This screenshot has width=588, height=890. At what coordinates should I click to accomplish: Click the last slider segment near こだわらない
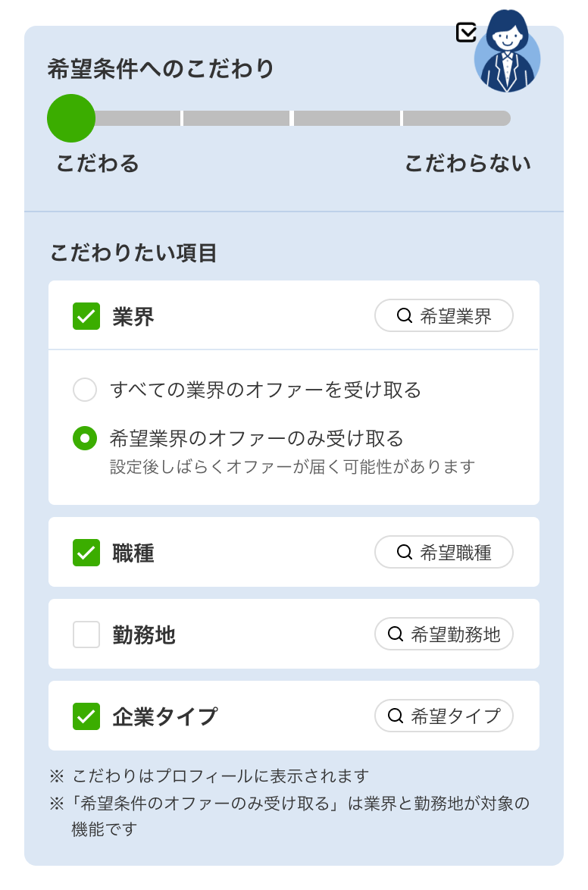pyautogui.click(x=456, y=118)
